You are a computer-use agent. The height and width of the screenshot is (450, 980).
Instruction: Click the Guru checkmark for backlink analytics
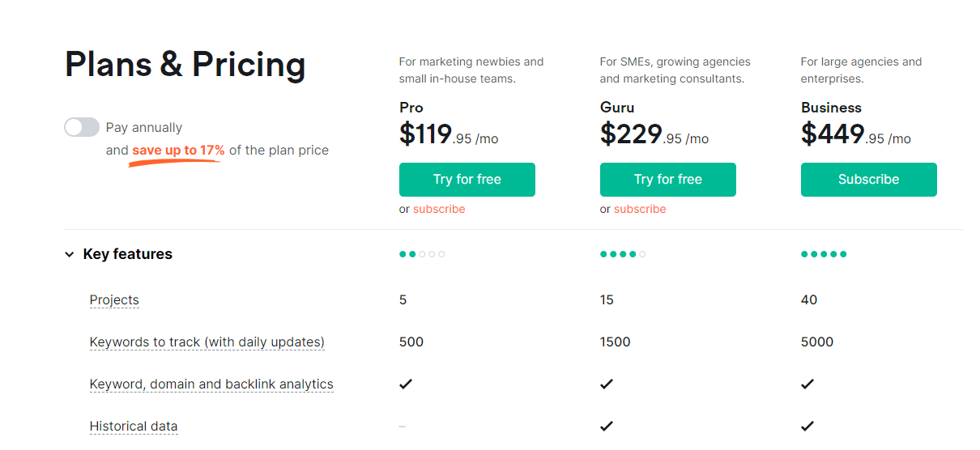pyautogui.click(x=607, y=384)
